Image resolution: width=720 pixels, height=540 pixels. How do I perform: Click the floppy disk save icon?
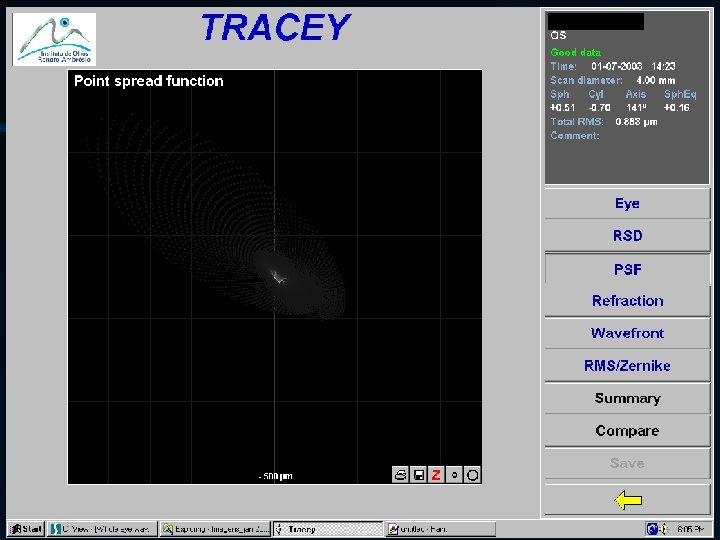pyautogui.click(x=418, y=474)
